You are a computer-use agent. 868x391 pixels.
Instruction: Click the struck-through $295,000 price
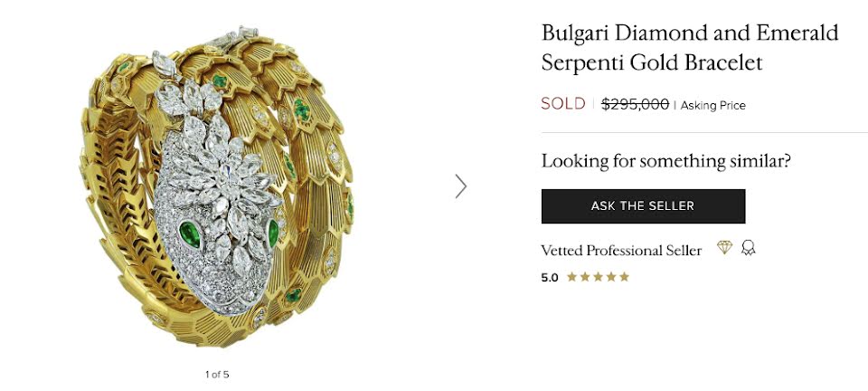coord(635,104)
